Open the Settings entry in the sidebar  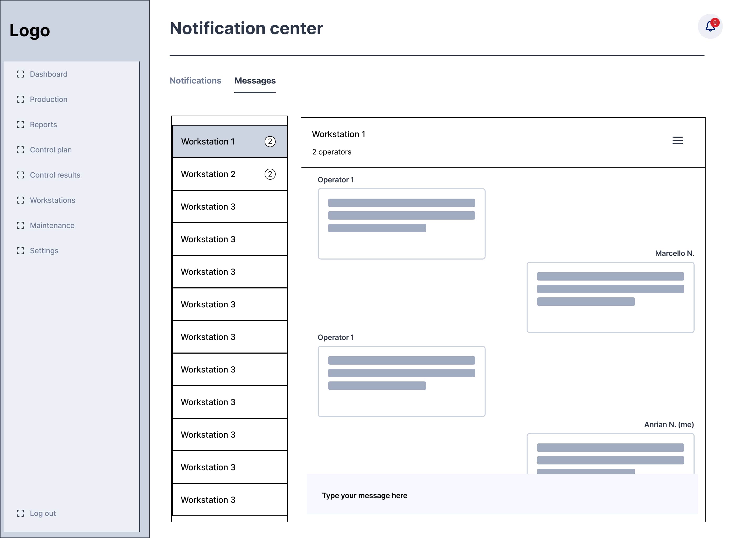[44, 250]
